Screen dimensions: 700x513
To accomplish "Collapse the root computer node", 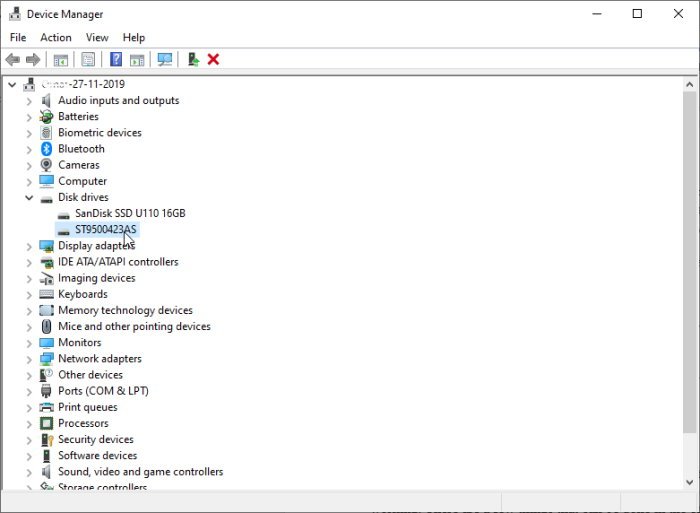I will (x=12, y=84).
